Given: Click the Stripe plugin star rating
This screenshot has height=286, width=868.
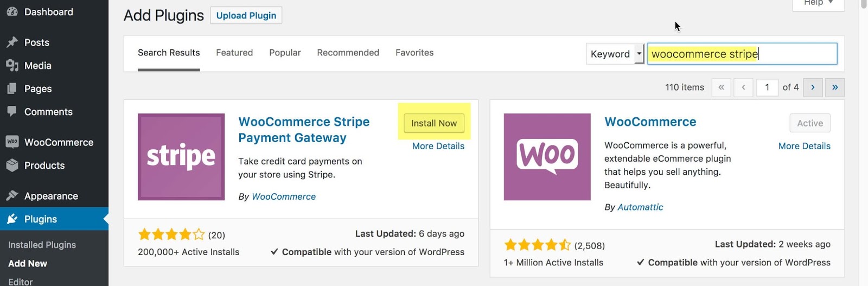Looking at the screenshot, I should pos(171,234).
